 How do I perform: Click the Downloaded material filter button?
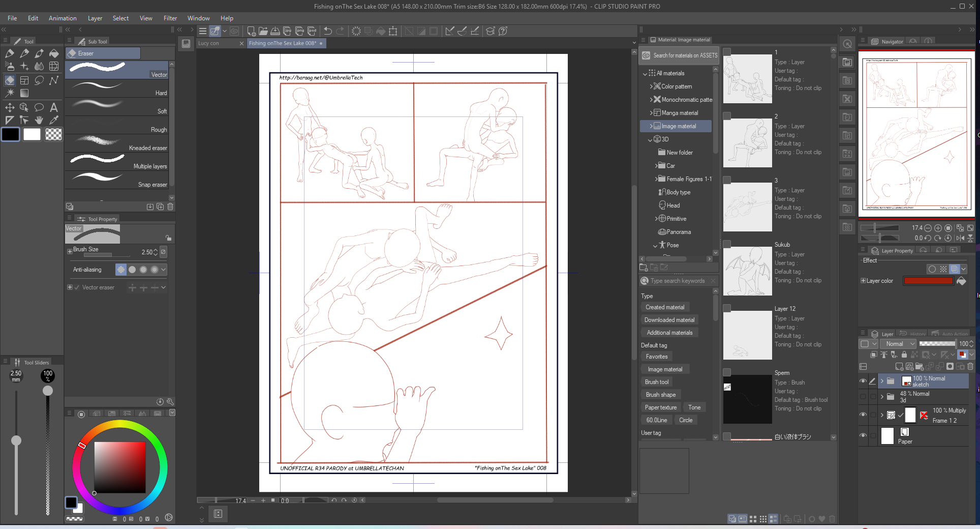pyautogui.click(x=669, y=320)
